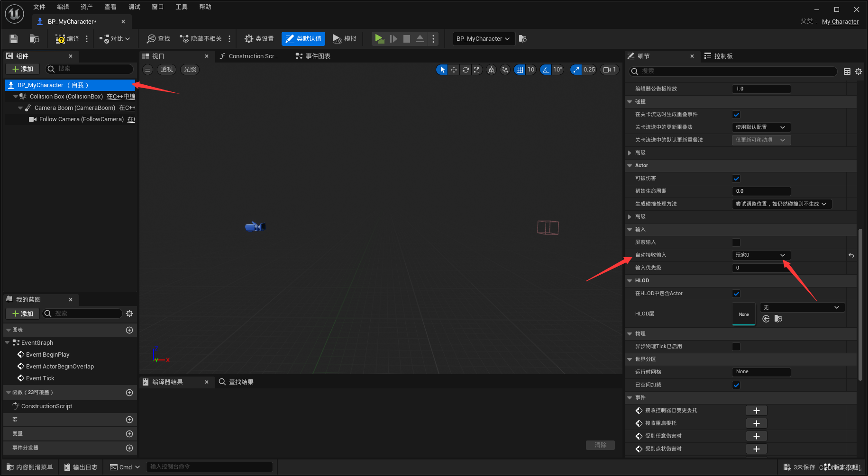Enable Async Physics Tick checkbox
Image resolution: width=868 pixels, height=476 pixels.
736,347
